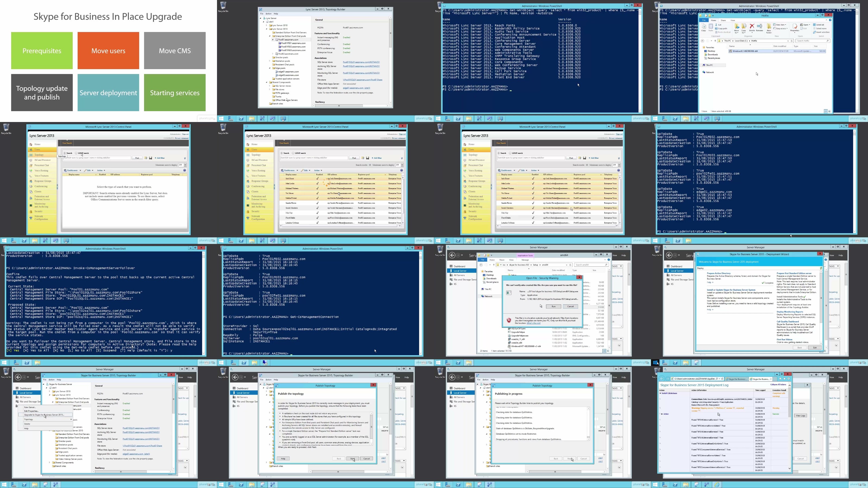Screen dimensions: 868x488
Task: Click blue help icon in amd64 explorer ribbon
Action: 608,260
